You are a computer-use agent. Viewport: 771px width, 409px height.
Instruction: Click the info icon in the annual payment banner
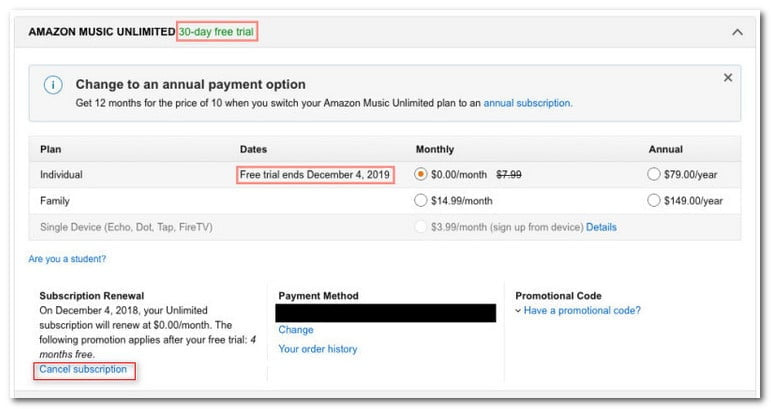[53, 85]
